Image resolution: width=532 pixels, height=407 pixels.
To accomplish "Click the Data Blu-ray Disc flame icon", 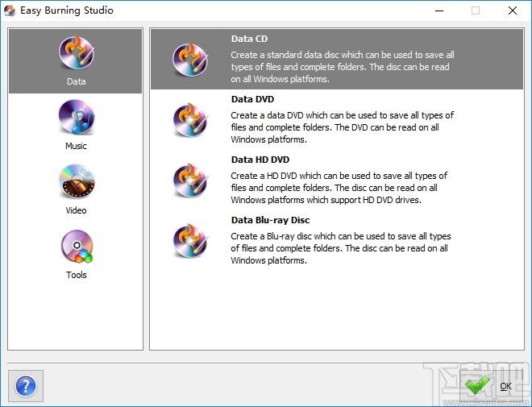I will (190, 240).
